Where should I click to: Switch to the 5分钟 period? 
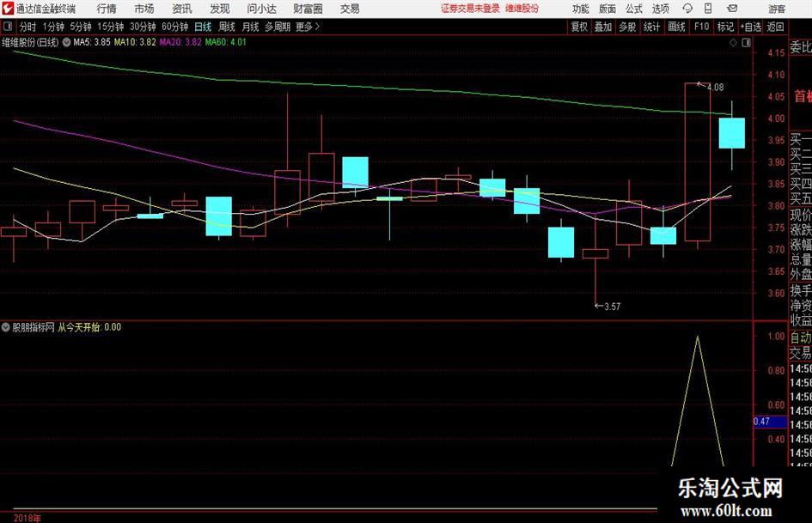click(81, 27)
